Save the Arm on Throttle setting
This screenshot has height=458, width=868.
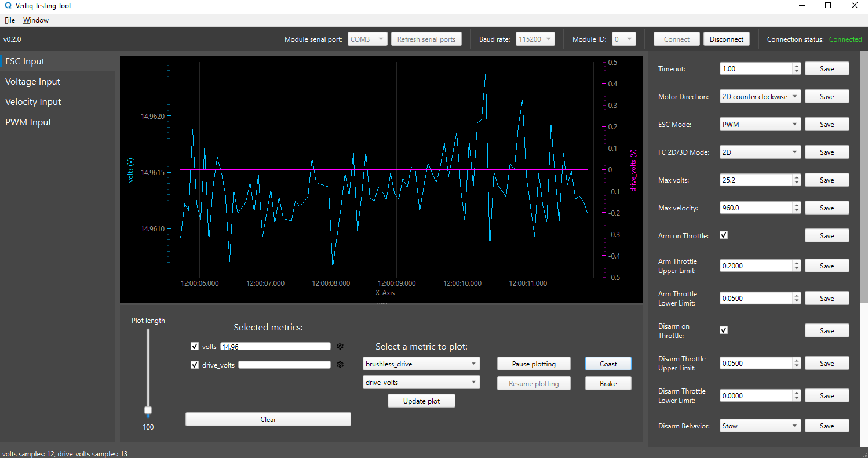[827, 236]
